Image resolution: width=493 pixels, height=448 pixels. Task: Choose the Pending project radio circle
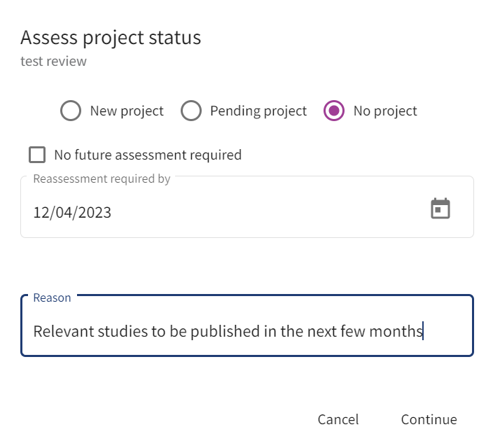191,111
